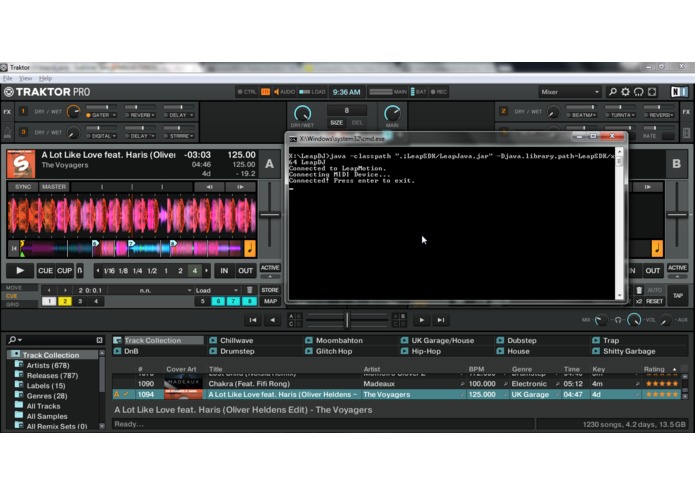This screenshot has height=494, width=695.
Task: Toggle metronome icon in FX panel
Action: coord(8,132)
